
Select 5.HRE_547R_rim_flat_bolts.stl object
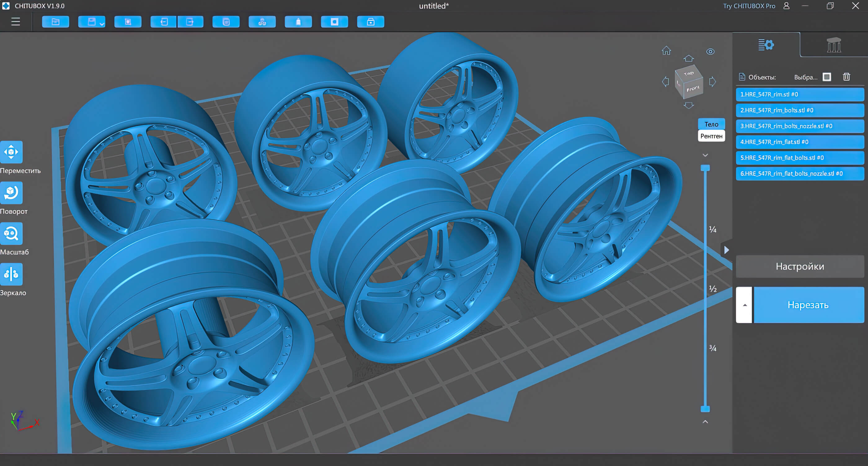(x=800, y=158)
